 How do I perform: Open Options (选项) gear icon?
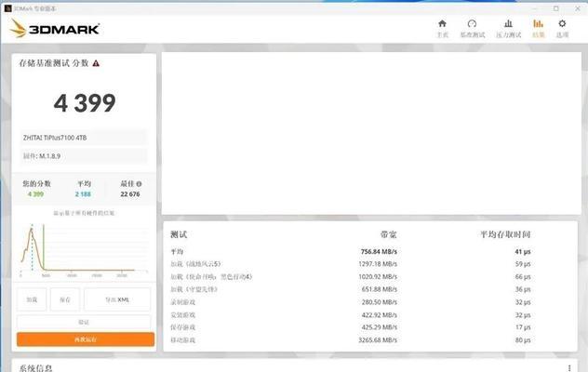tap(562, 23)
